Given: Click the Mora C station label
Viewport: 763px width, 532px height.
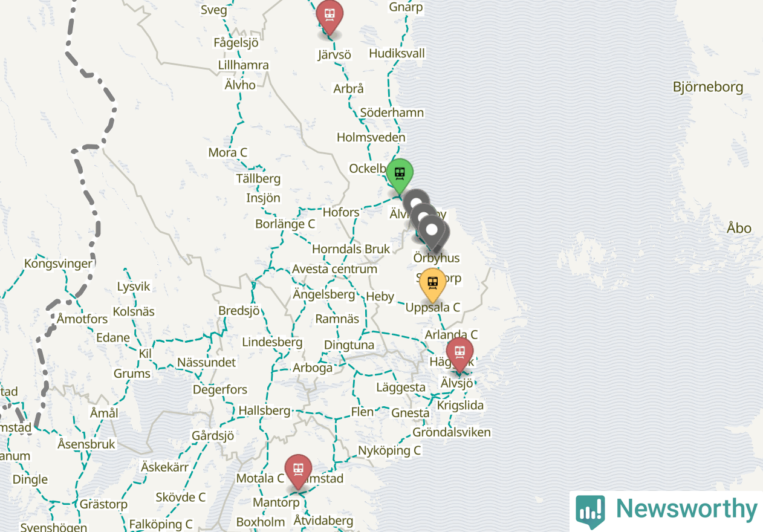Looking at the screenshot, I should [228, 152].
